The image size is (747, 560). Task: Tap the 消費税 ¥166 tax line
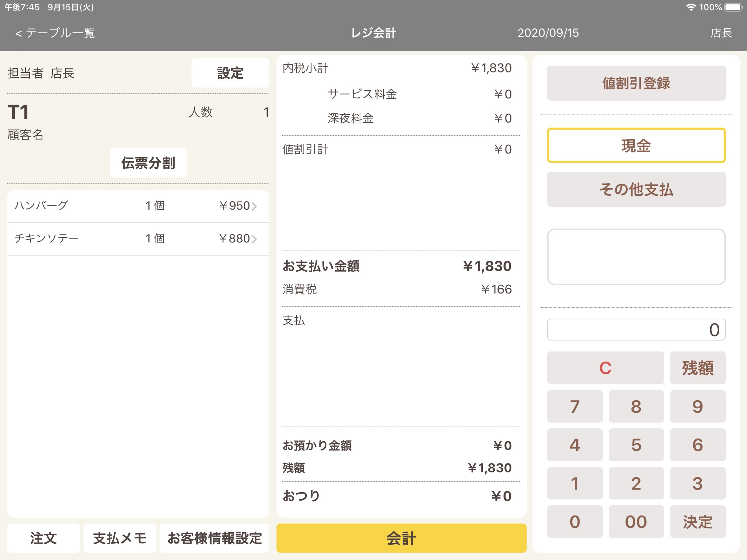click(397, 289)
